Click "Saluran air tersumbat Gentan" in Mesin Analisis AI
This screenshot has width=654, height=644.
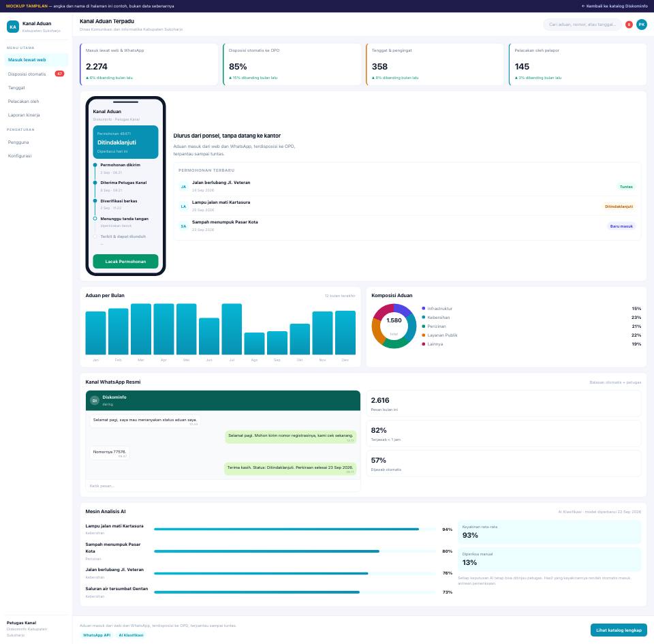[116, 589]
